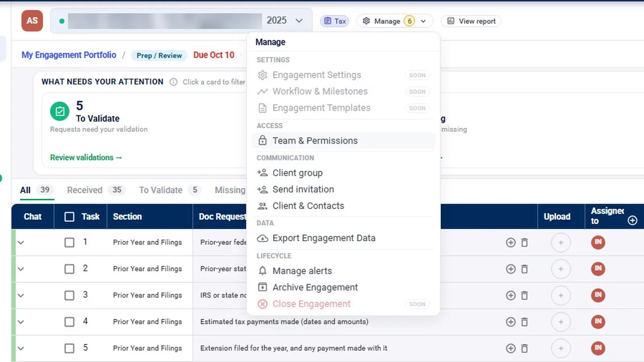Screen dimensions: 644x362
Task: Check the checkbox for task 2
Action: click(69, 269)
